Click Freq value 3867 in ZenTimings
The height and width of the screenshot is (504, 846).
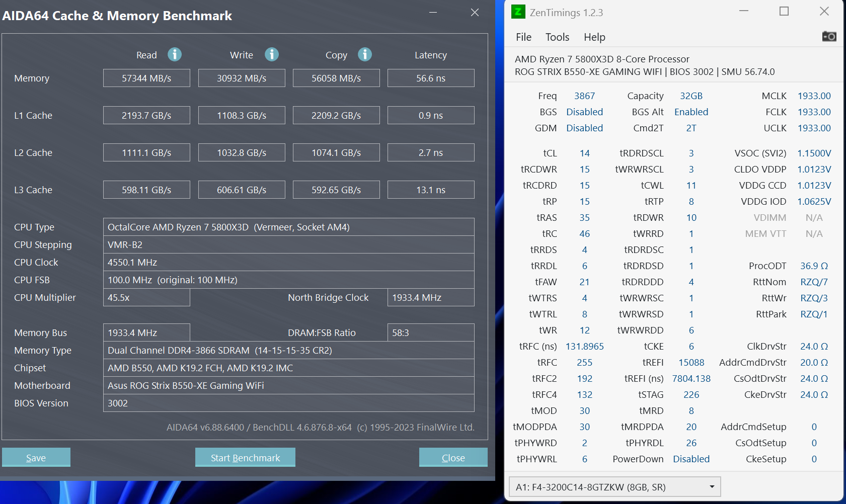[584, 96]
